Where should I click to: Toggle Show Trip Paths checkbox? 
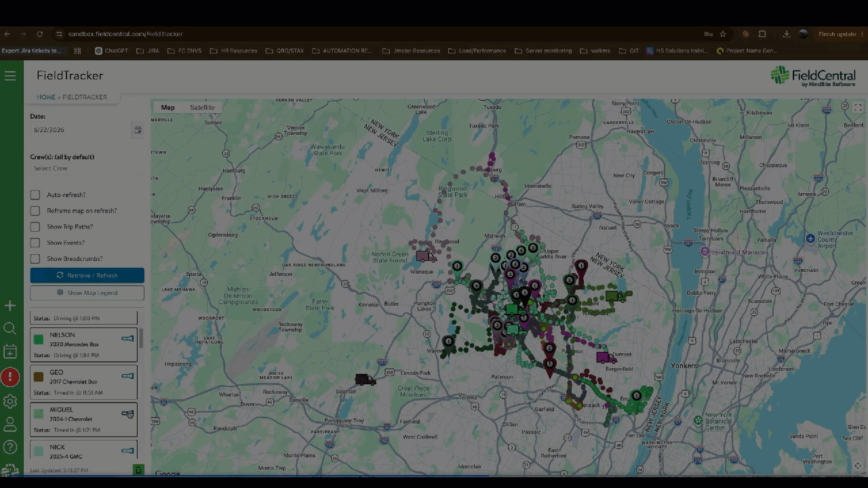tap(35, 226)
